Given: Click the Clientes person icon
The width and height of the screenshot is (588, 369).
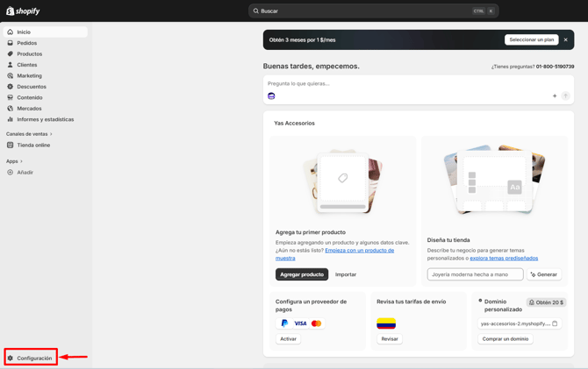Looking at the screenshot, I should (x=11, y=65).
